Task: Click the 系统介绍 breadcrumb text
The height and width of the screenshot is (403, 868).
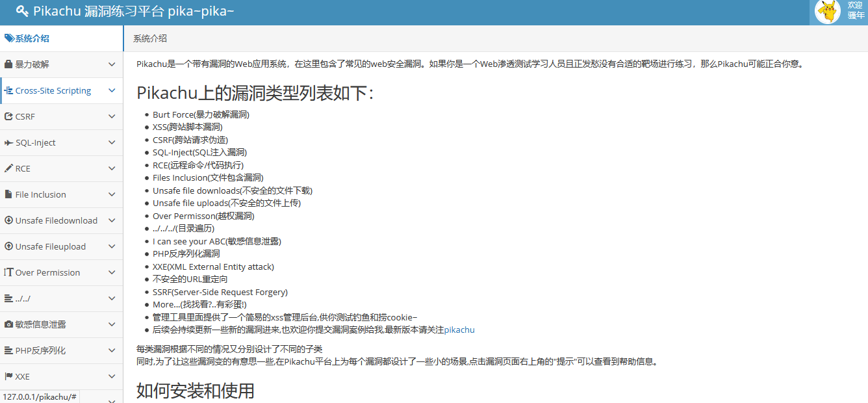Action: 149,38
